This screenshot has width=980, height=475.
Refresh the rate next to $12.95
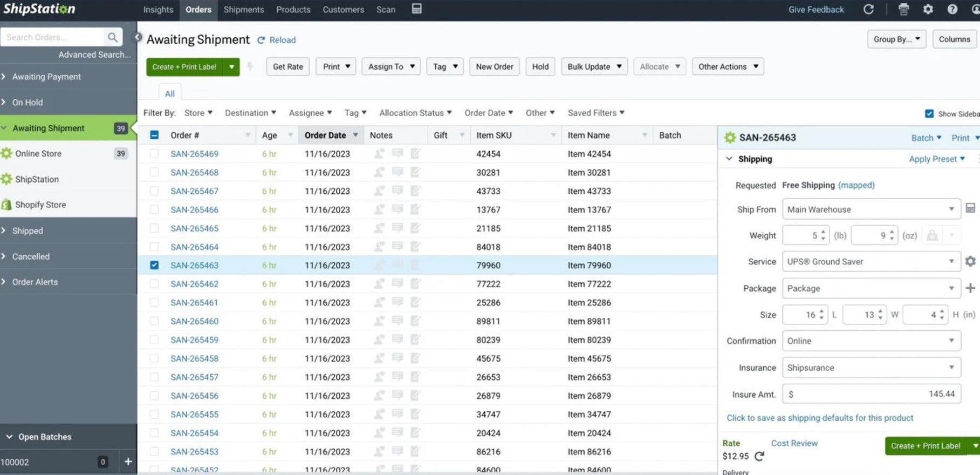[759, 456]
